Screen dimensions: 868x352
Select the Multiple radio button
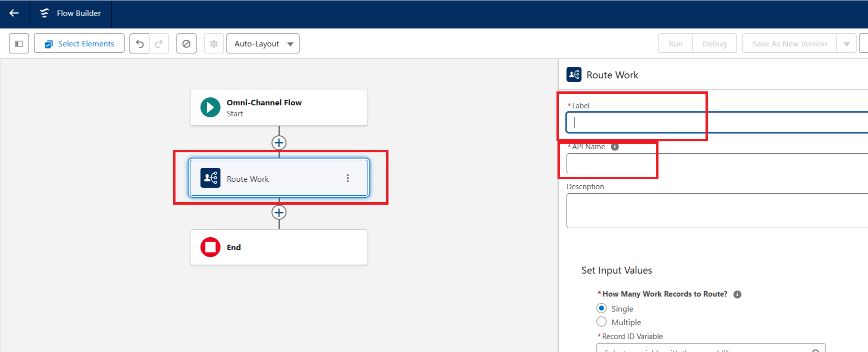tap(601, 322)
